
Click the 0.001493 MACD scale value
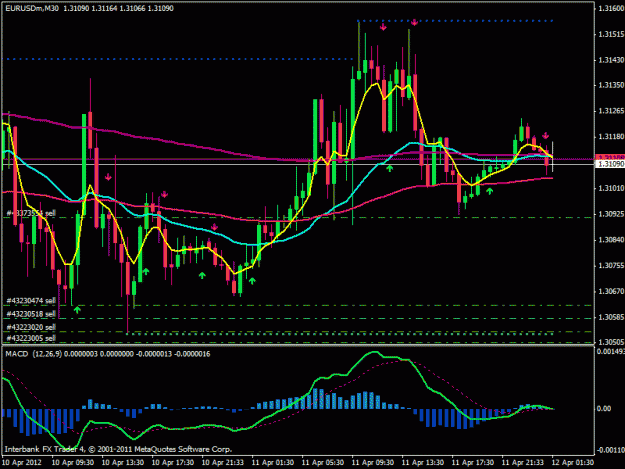[x=610, y=351]
